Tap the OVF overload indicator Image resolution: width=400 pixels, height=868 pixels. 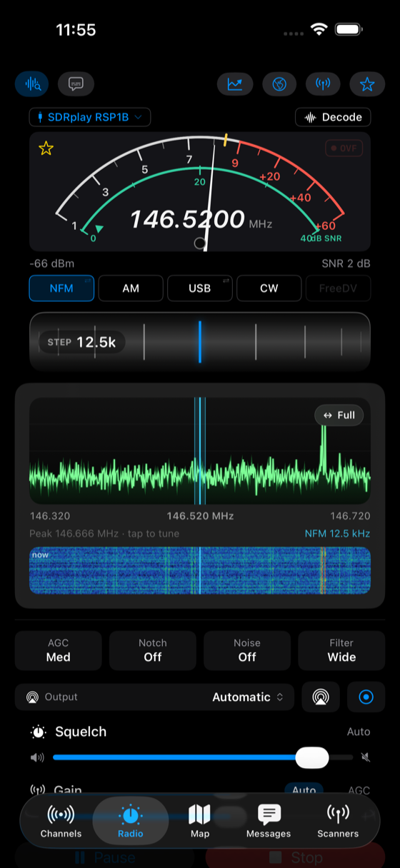344,148
